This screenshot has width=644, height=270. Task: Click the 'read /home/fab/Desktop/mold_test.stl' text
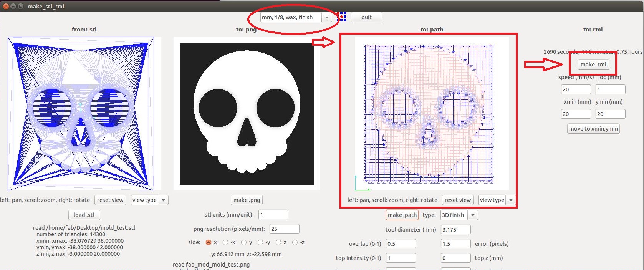tap(84, 228)
